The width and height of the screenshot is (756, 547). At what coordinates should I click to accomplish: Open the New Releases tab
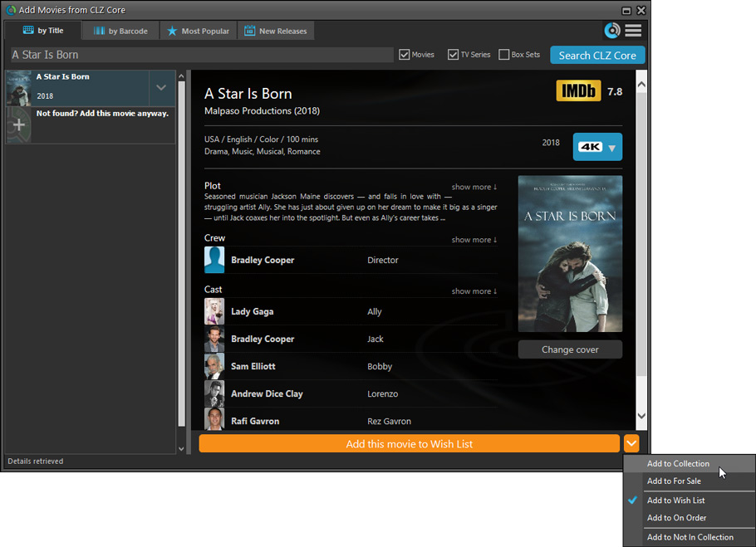pos(276,31)
